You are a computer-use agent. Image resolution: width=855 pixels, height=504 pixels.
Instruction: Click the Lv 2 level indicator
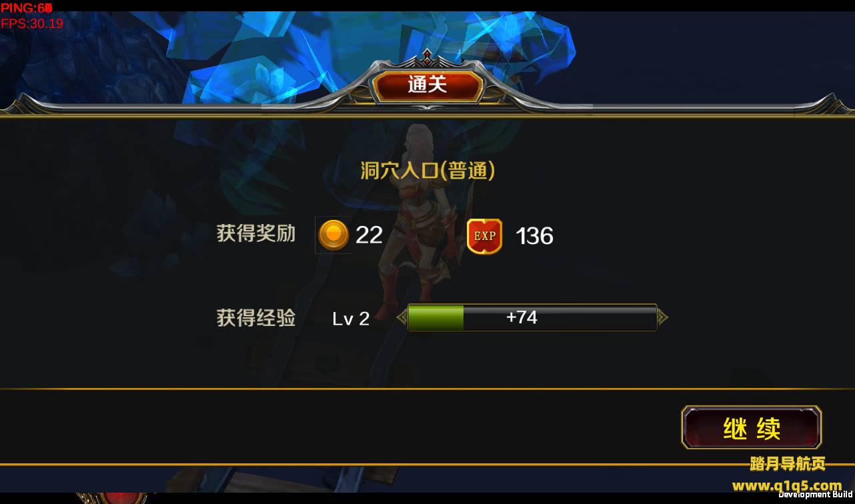[x=351, y=319]
